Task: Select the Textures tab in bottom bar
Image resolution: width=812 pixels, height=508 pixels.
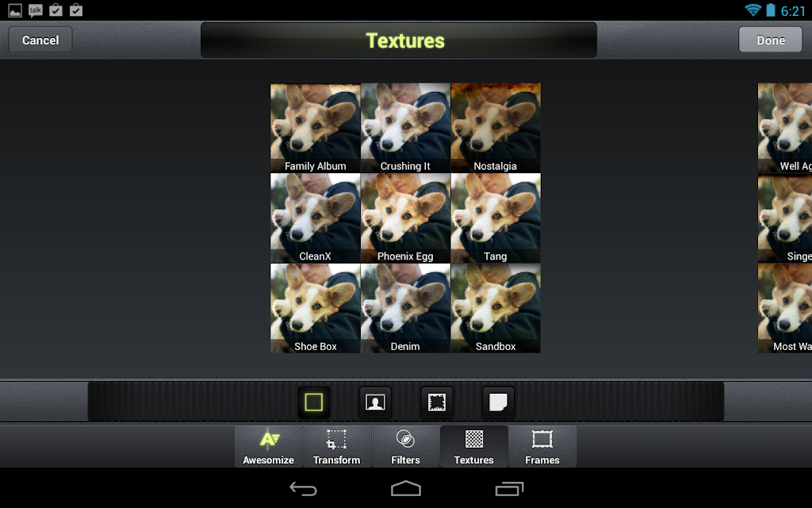Action: 474,447
